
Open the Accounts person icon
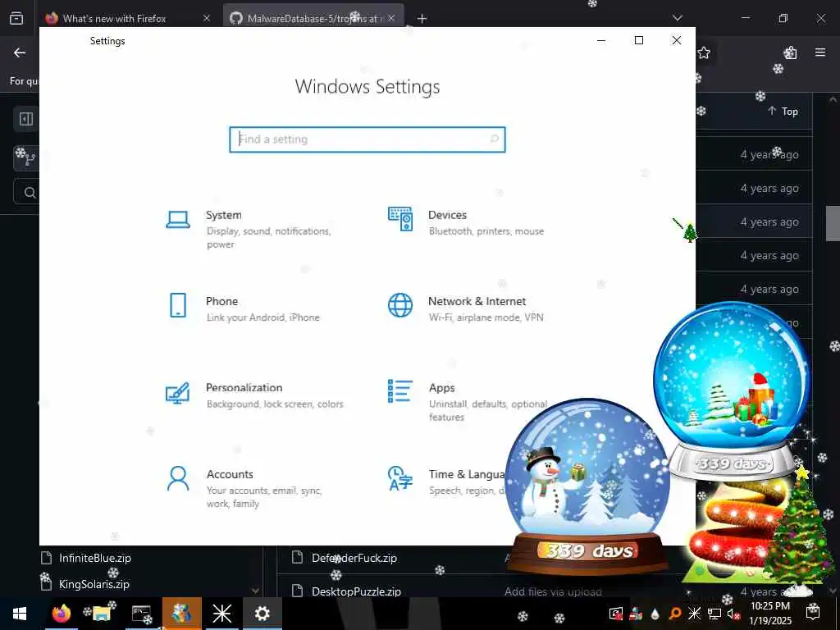(178, 478)
